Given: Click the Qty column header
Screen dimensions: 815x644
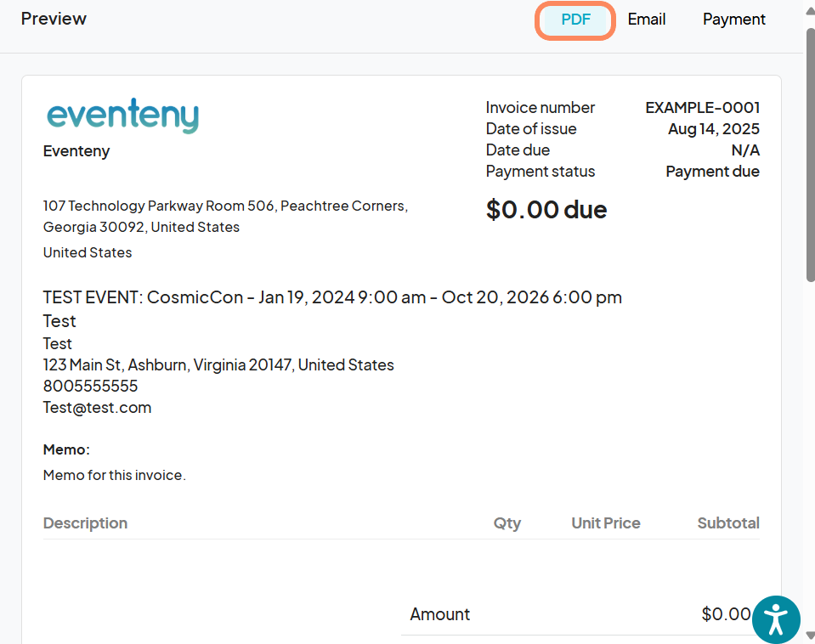Looking at the screenshot, I should pyautogui.click(x=507, y=523).
